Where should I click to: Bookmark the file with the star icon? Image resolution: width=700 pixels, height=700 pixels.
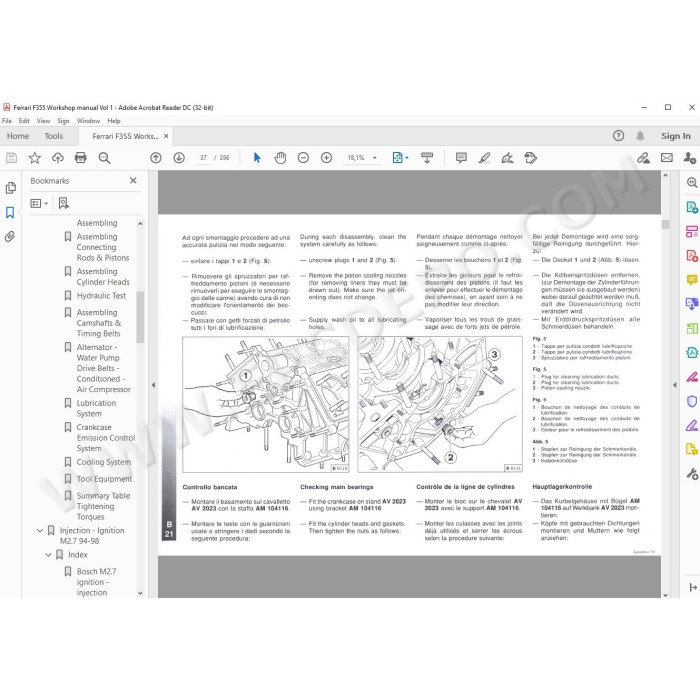point(35,158)
